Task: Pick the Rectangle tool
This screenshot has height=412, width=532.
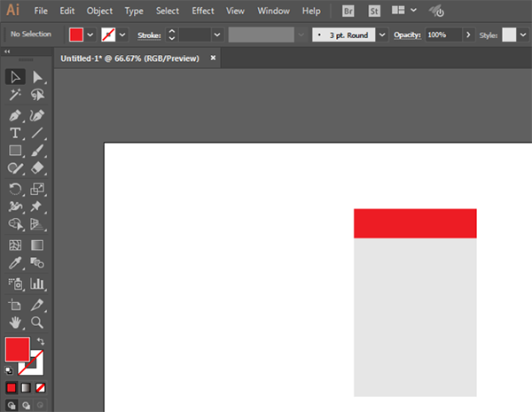Action: click(x=15, y=151)
